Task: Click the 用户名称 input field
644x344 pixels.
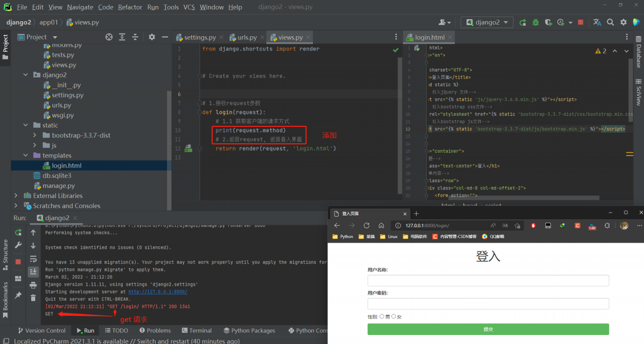Action: pos(488,281)
